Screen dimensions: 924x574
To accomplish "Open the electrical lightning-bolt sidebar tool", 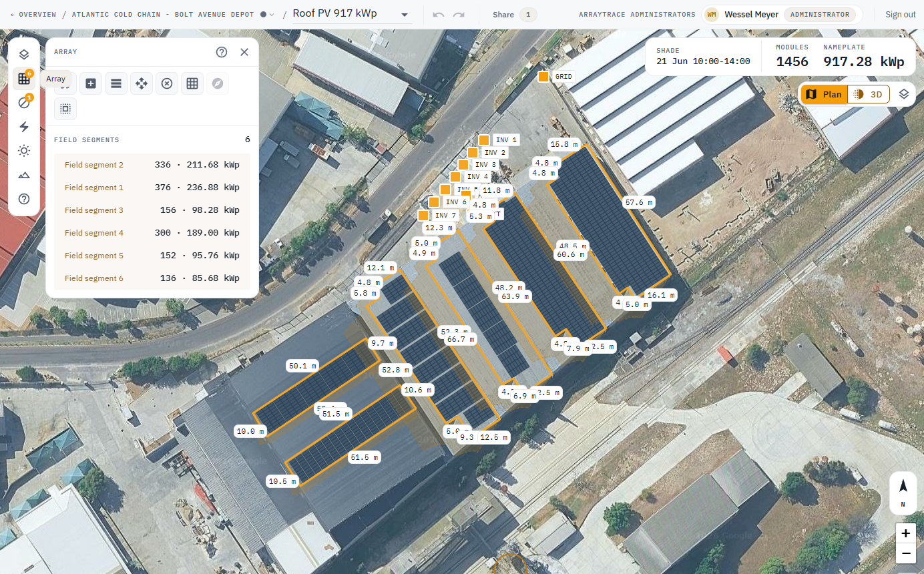I will click(x=24, y=127).
